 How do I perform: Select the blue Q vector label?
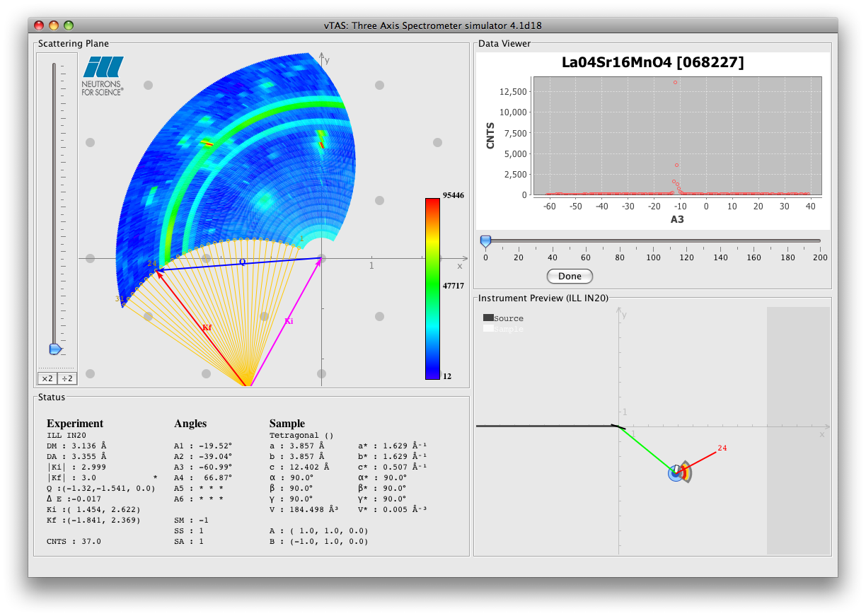[242, 262]
